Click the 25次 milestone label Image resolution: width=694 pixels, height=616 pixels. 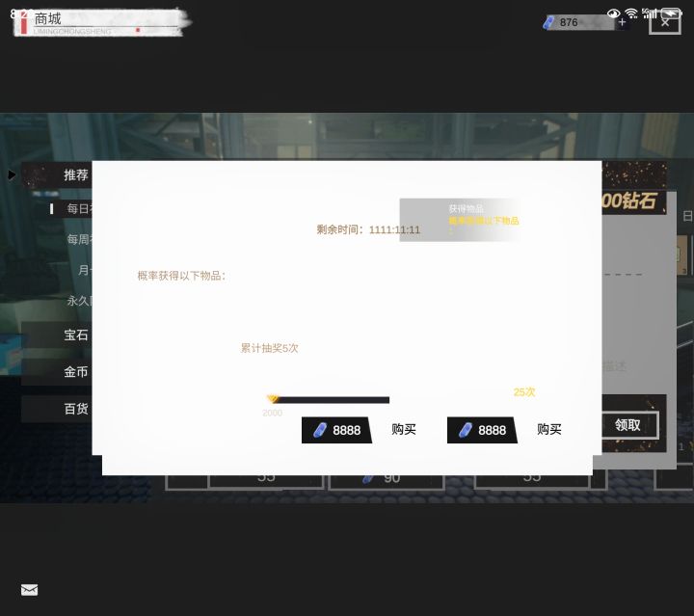tap(524, 392)
